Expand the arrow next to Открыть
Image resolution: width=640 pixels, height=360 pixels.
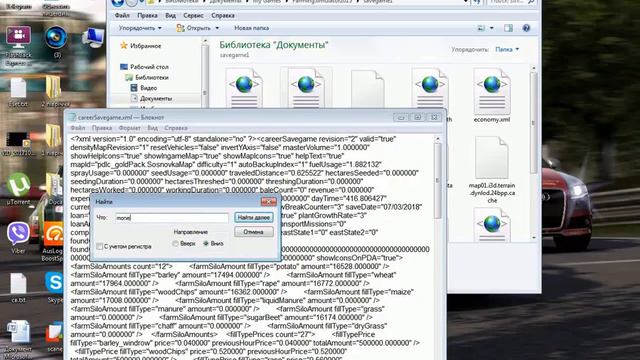tap(217, 28)
